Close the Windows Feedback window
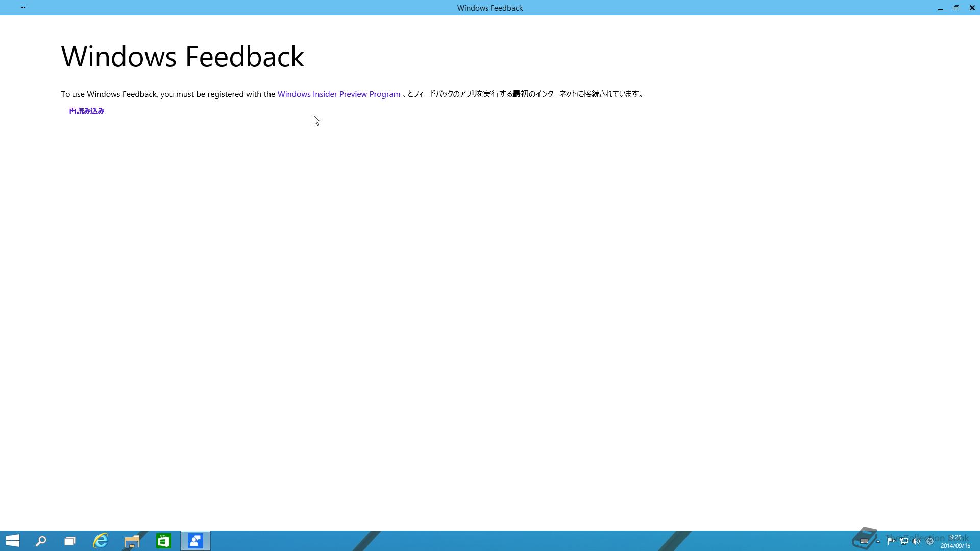This screenshot has height=551, width=980. pos(972,8)
